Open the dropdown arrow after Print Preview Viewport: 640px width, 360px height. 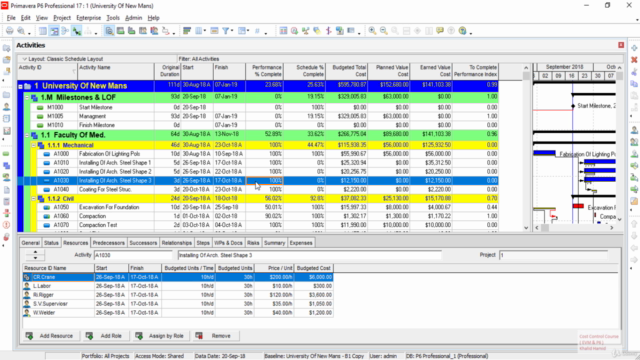pyautogui.click(x=29, y=33)
